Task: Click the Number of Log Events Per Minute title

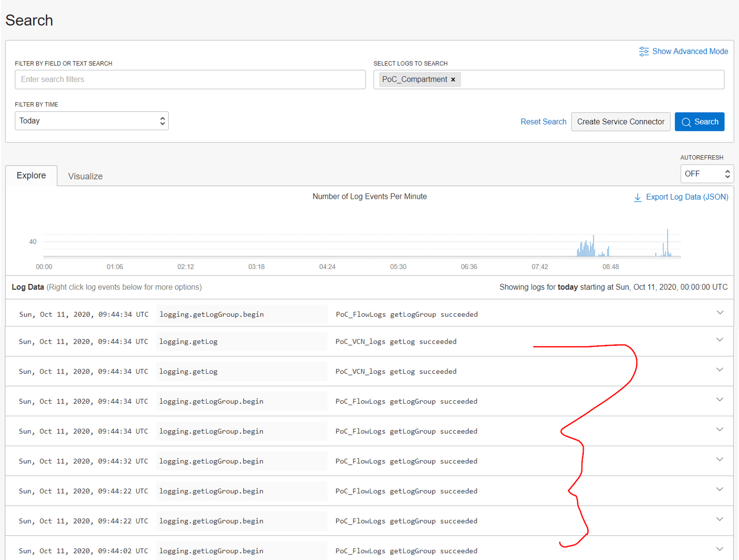Action: (370, 197)
